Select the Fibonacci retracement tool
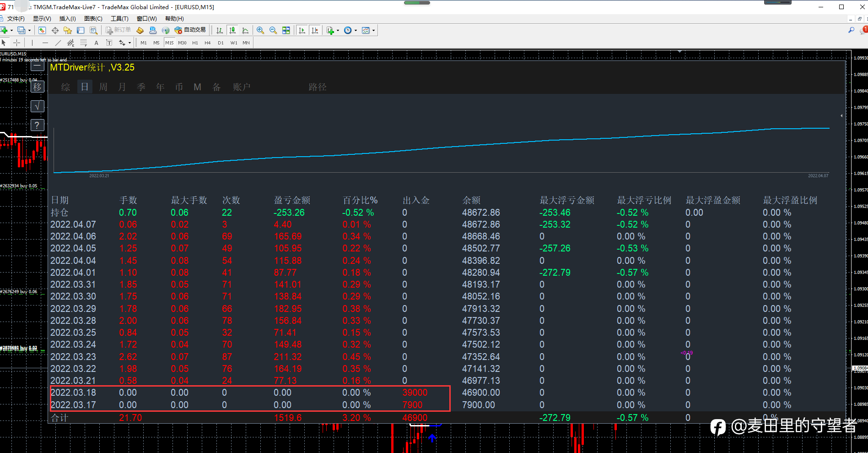 tap(83, 43)
